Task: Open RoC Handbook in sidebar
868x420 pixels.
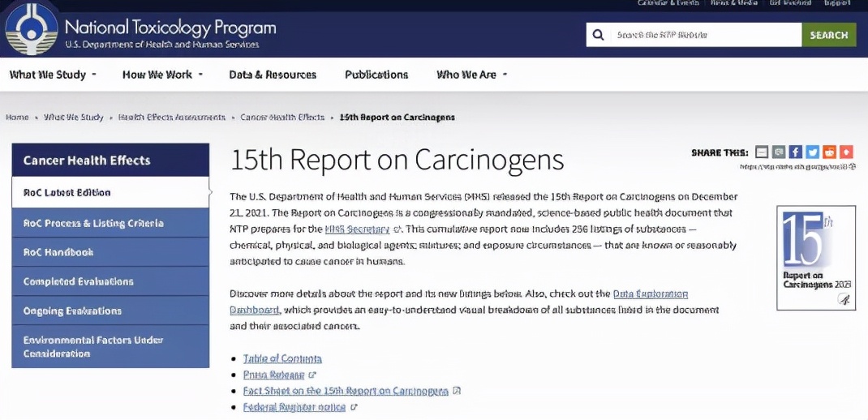Action: [x=110, y=252]
